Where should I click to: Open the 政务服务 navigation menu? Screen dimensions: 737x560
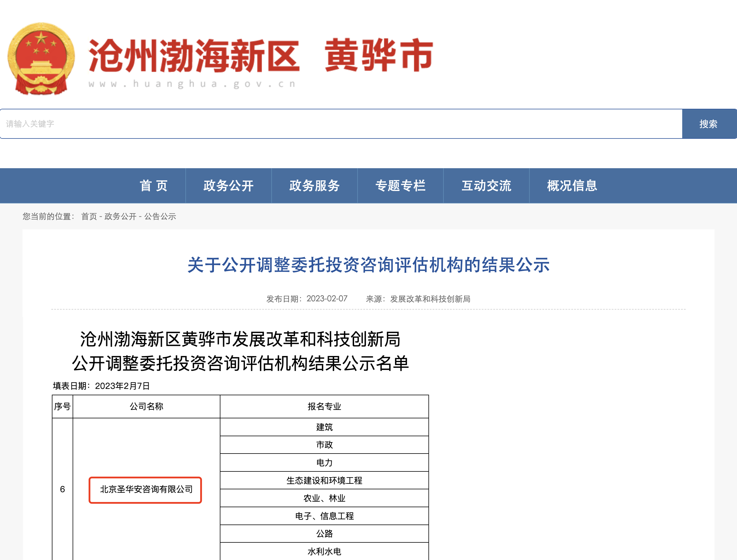pos(315,186)
